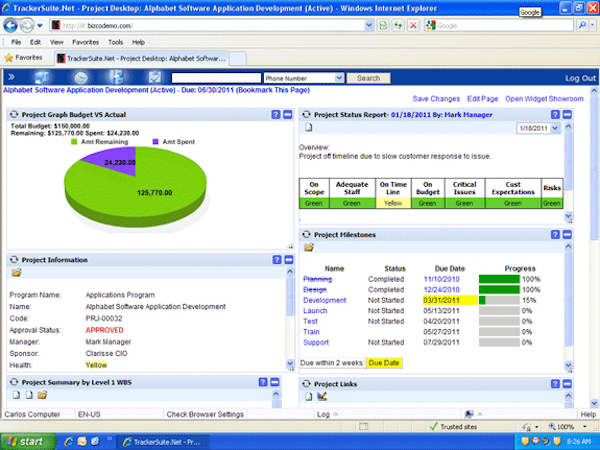Refresh the Project Links widget
600x450 pixels.
306,384
